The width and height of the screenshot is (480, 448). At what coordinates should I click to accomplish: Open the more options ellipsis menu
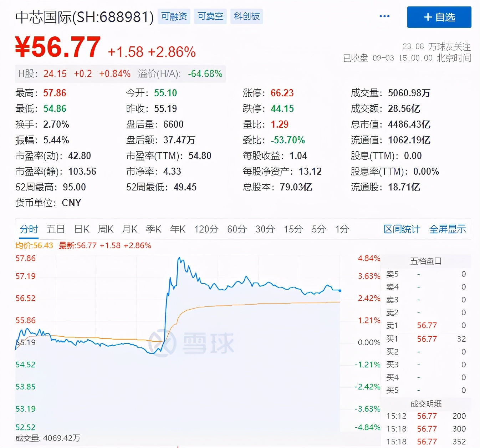point(384,16)
